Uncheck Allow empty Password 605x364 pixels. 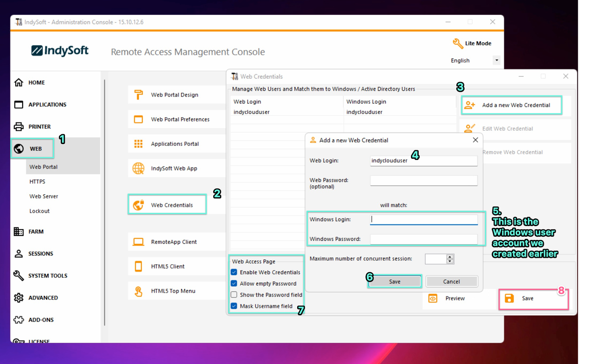[234, 283]
